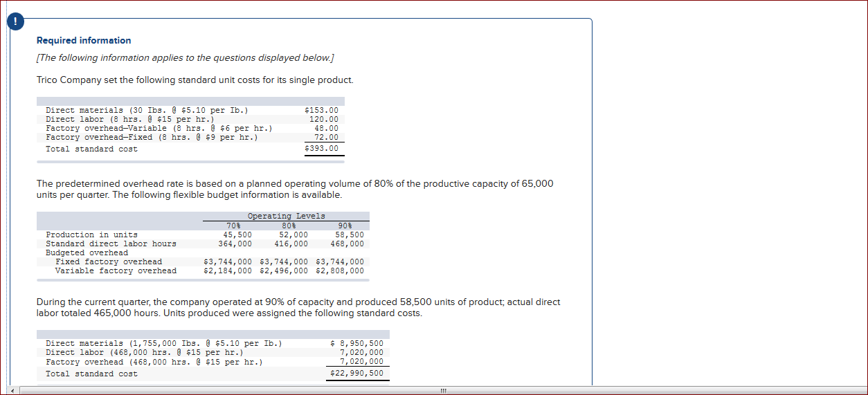Click the $22,990,500 total standard cost
The width and height of the screenshot is (868, 395).
(357, 374)
